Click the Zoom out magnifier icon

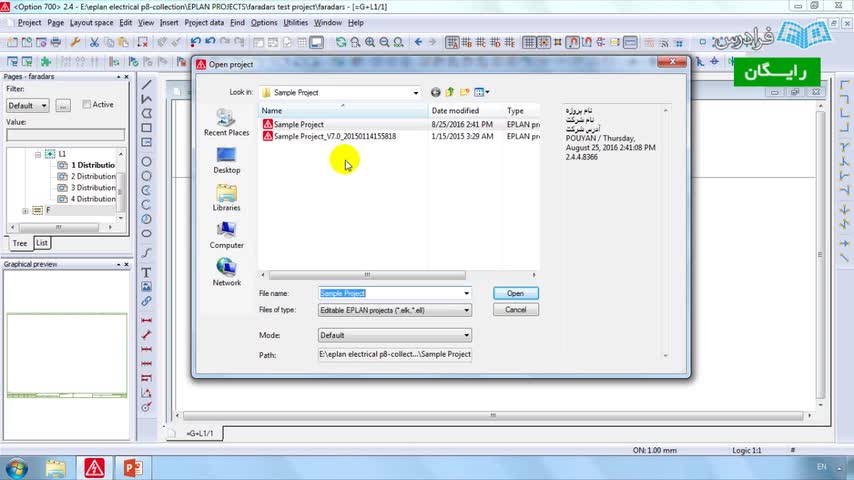click(384, 42)
